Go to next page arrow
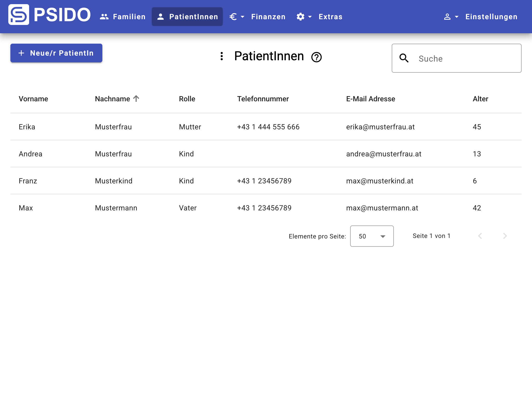 click(x=505, y=236)
